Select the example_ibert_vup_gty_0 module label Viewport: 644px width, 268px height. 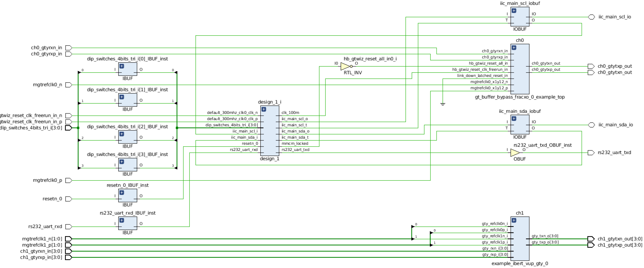520,263
